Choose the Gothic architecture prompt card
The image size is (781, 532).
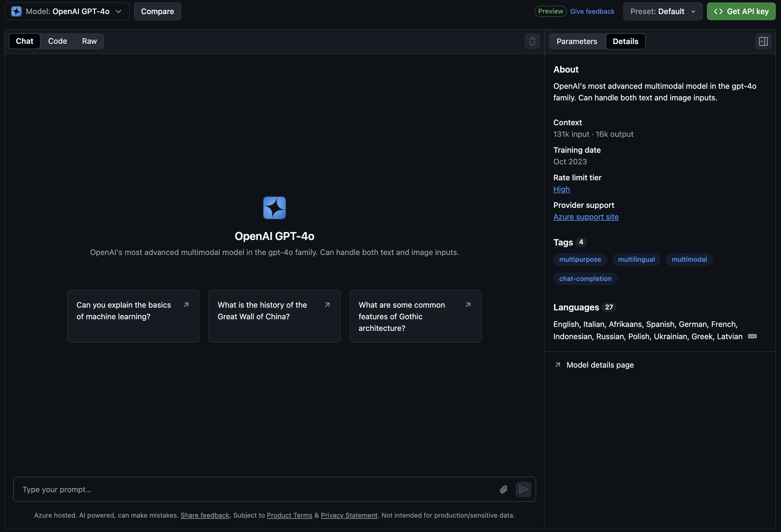coord(415,316)
